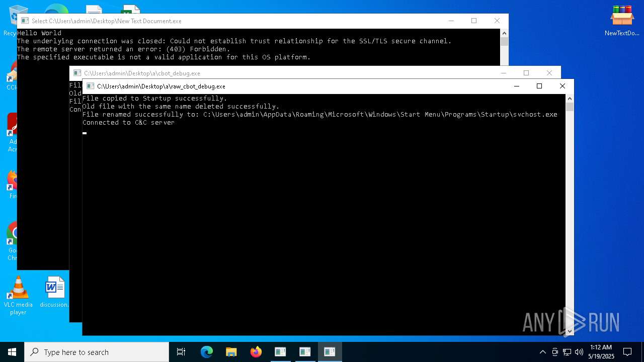Minimize the New Text Document.exe window
Screen dimensions: 644x362
tap(451, 21)
